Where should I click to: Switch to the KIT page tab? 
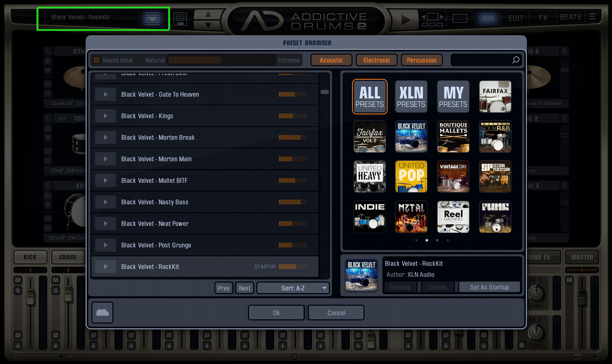(488, 19)
